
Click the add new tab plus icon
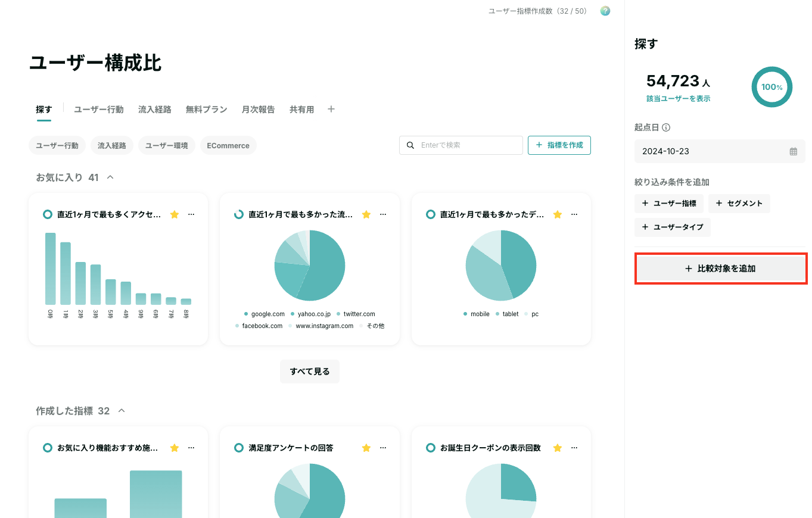[x=331, y=109]
